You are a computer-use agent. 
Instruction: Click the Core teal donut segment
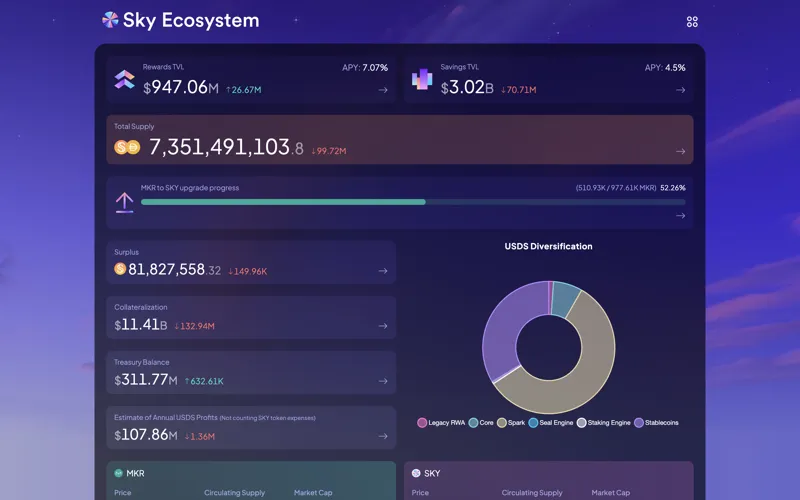pyautogui.click(x=565, y=299)
